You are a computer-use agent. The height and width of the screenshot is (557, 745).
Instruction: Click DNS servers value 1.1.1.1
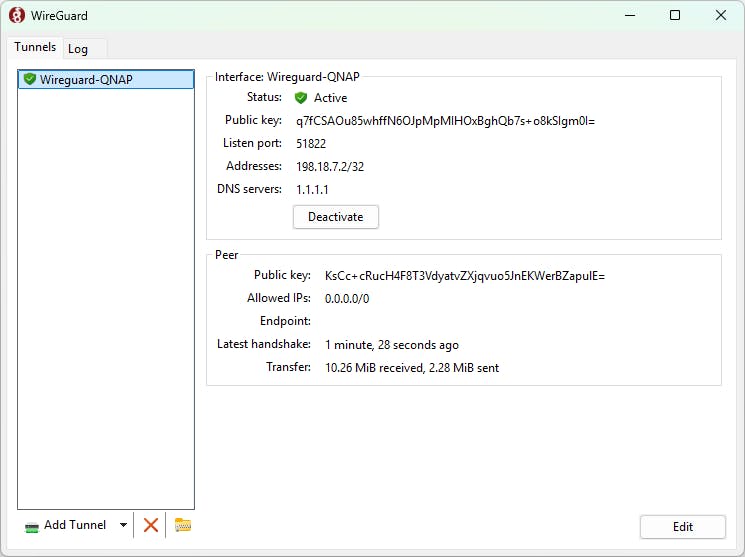(x=312, y=190)
